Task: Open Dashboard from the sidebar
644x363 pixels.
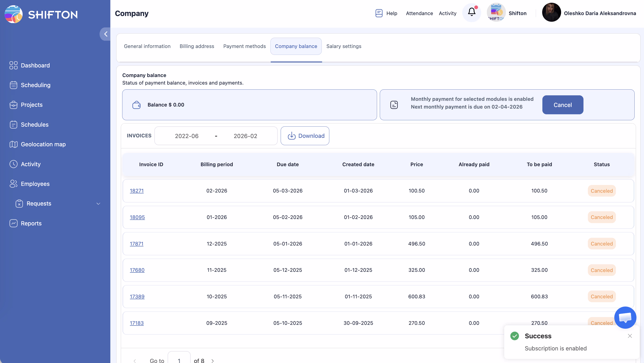Action: pyautogui.click(x=35, y=65)
